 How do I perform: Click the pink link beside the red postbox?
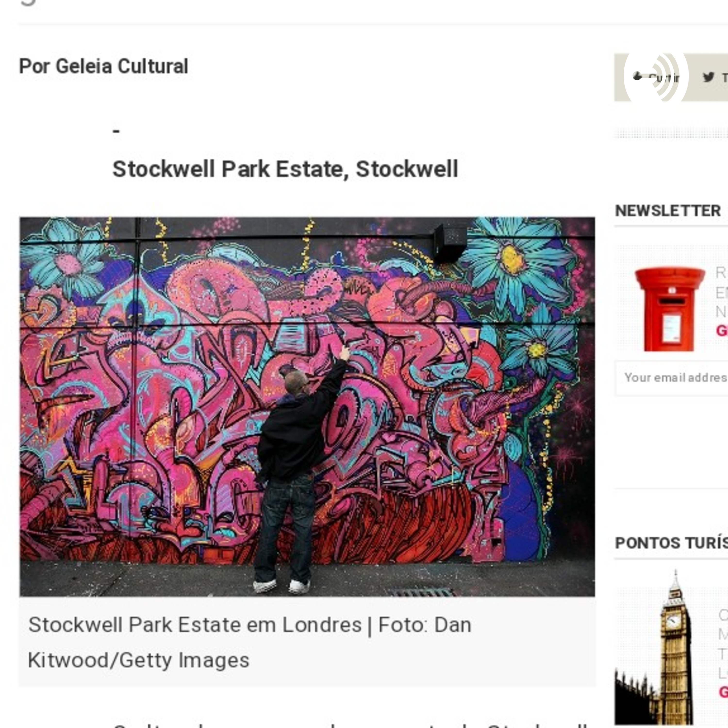pos(722,331)
